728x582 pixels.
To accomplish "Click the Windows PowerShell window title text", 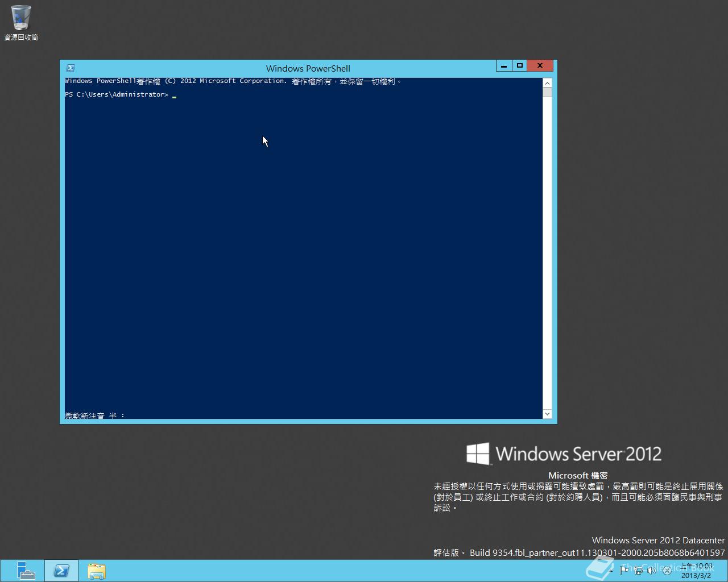I will (x=308, y=68).
